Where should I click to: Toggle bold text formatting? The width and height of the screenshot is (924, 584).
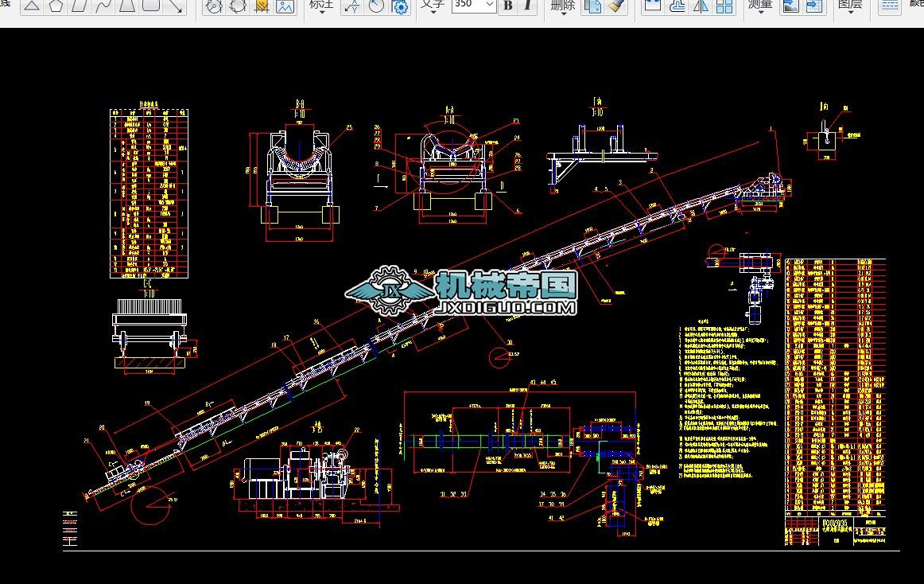508,6
